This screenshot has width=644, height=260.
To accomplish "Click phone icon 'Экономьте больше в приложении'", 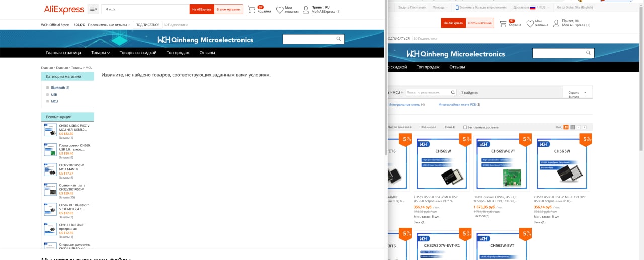I will (457, 7).
